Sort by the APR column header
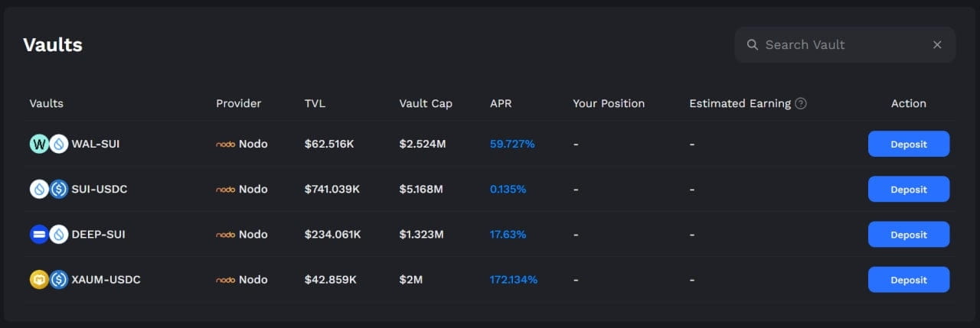980x328 pixels. (x=501, y=104)
